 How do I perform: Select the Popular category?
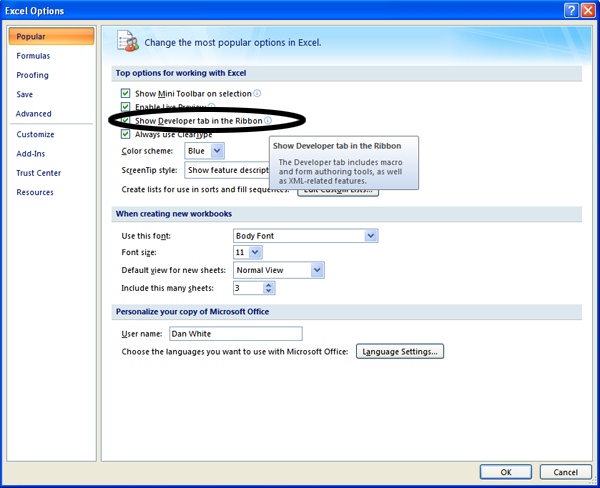pyautogui.click(x=51, y=36)
